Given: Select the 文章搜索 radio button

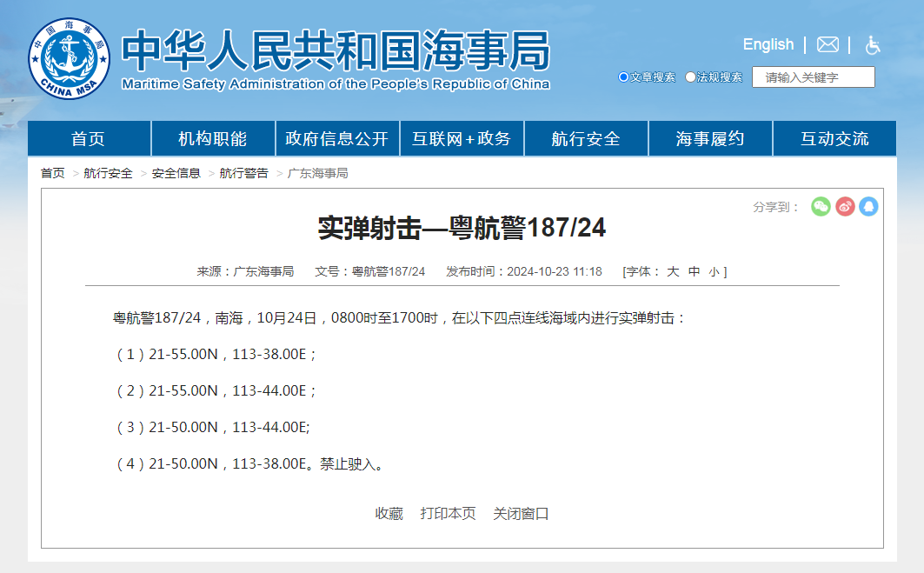Looking at the screenshot, I should click(623, 77).
